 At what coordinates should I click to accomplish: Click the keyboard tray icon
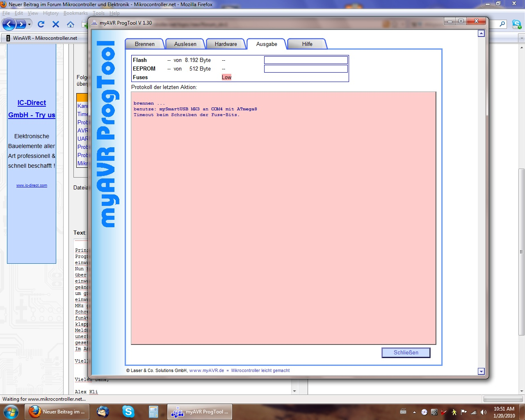point(403,412)
